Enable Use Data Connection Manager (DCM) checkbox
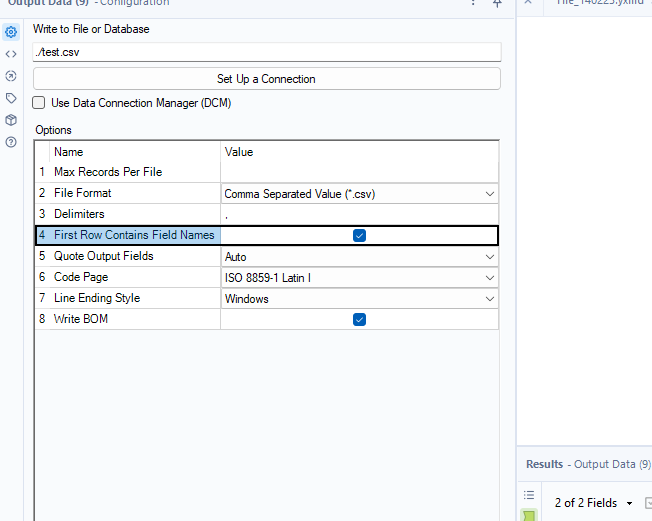 click(x=39, y=103)
